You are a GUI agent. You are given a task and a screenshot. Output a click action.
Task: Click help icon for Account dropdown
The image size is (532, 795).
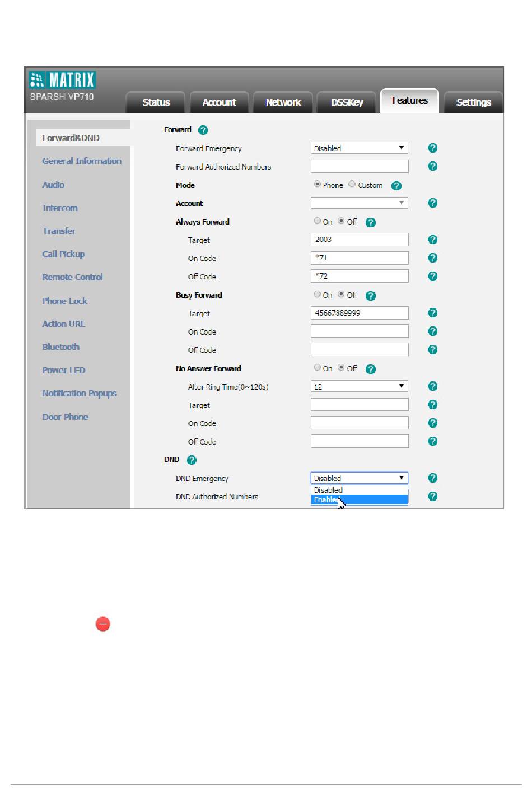(x=432, y=203)
